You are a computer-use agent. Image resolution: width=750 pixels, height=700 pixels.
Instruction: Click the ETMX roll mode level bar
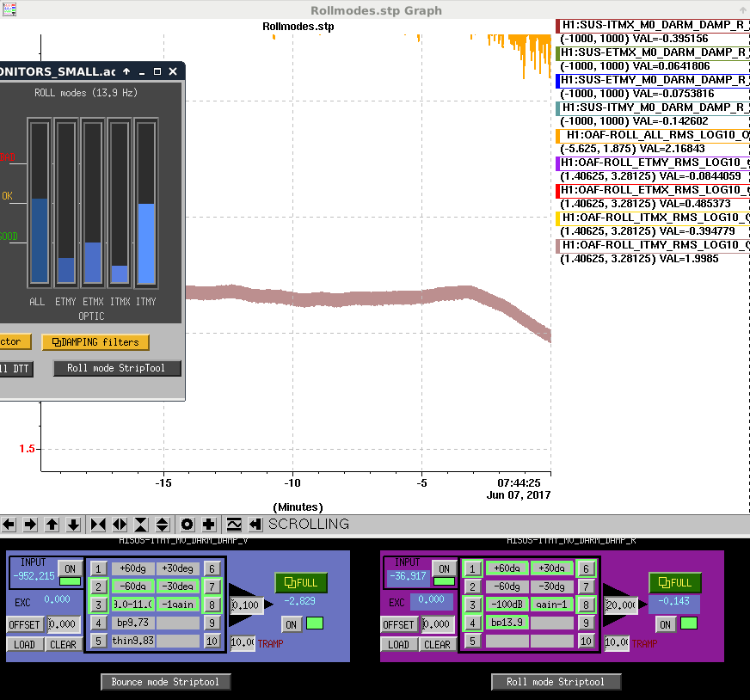point(93,203)
